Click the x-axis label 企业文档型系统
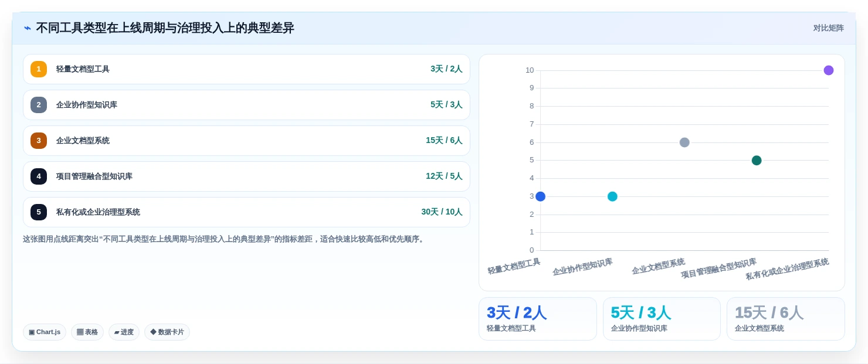This screenshot has width=868, height=364. [658, 266]
